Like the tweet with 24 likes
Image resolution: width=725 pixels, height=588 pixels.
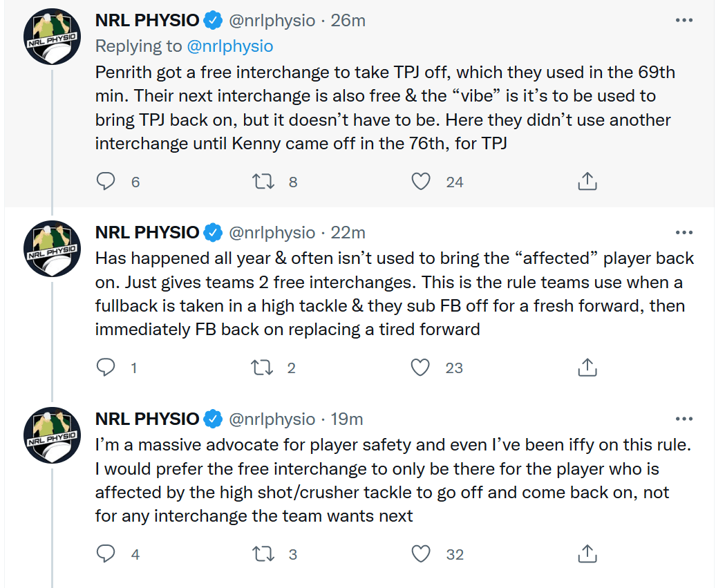(421, 181)
